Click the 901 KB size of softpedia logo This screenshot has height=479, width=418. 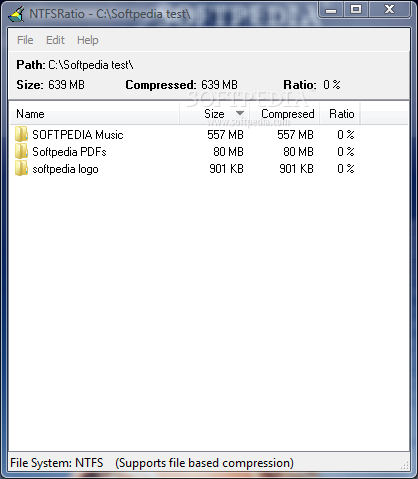pos(226,169)
